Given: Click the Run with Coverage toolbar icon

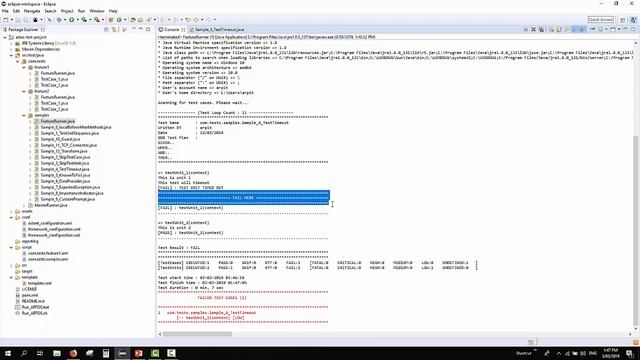Looking at the screenshot, I should [x=84, y=20].
